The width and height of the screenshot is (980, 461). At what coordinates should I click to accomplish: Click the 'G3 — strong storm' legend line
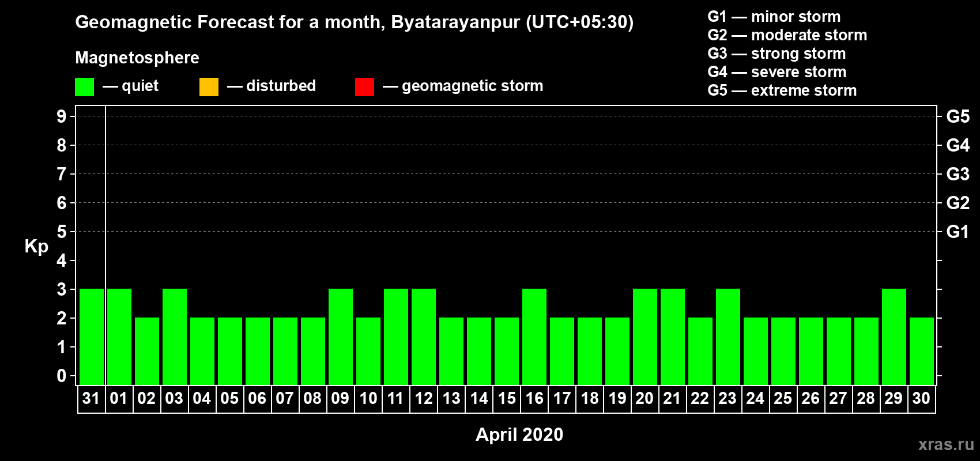777,54
